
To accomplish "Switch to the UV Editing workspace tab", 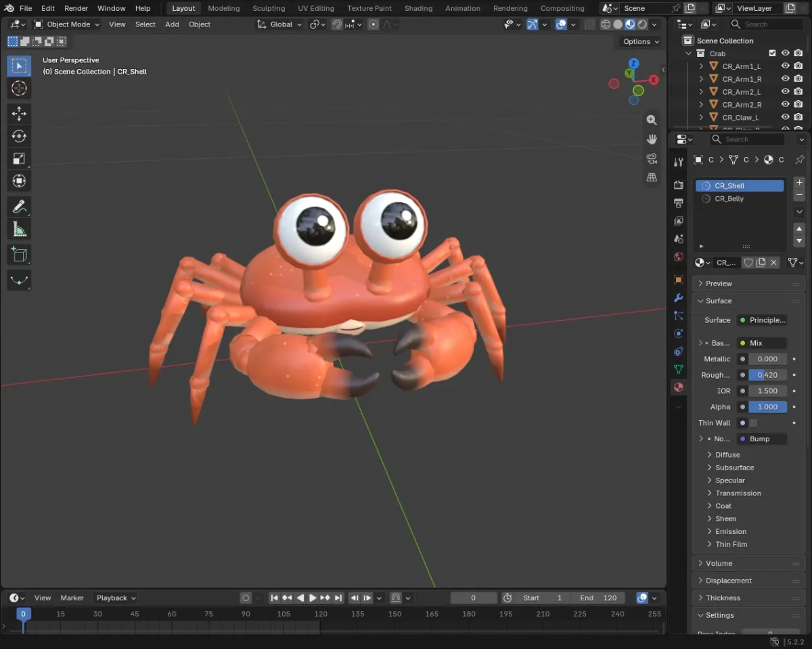I will 316,8.
